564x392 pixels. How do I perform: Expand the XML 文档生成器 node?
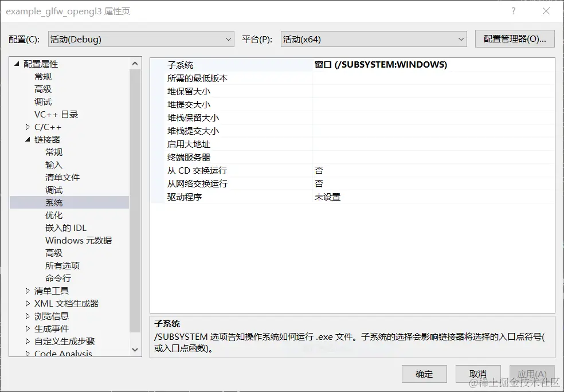click(28, 303)
